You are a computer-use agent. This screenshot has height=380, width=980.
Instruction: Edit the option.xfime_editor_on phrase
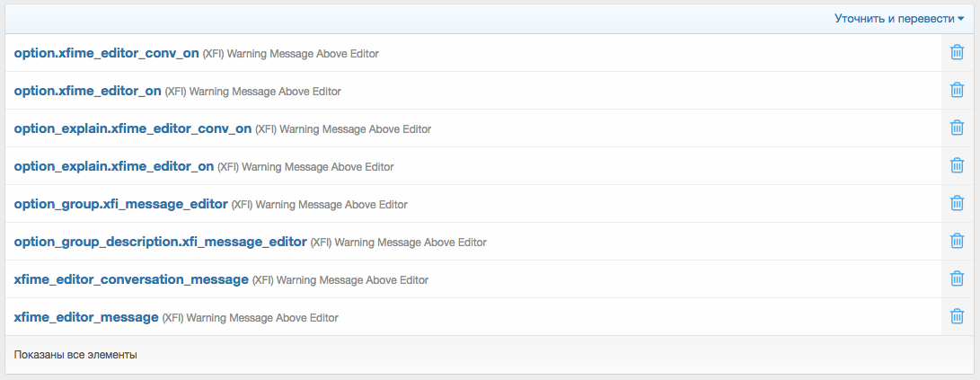pos(87,91)
